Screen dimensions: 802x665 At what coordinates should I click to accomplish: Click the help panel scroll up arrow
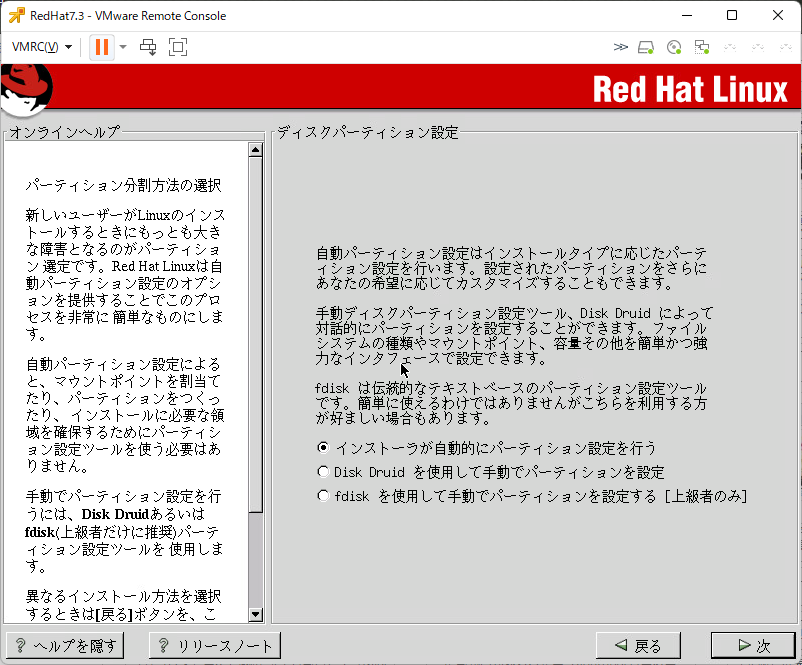(255, 149)
